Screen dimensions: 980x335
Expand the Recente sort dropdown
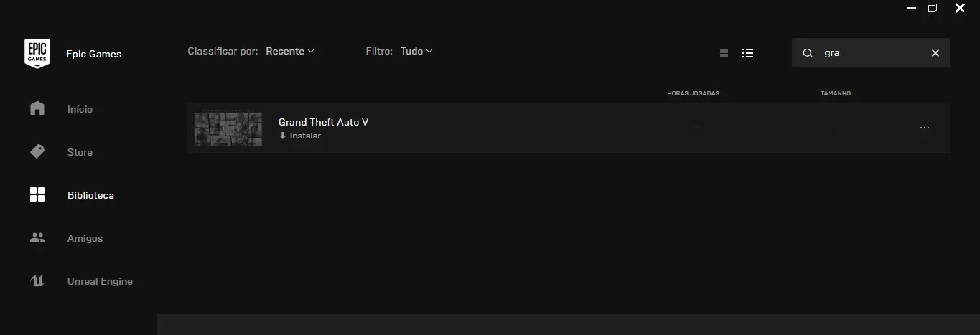click(x=290, y=51)
